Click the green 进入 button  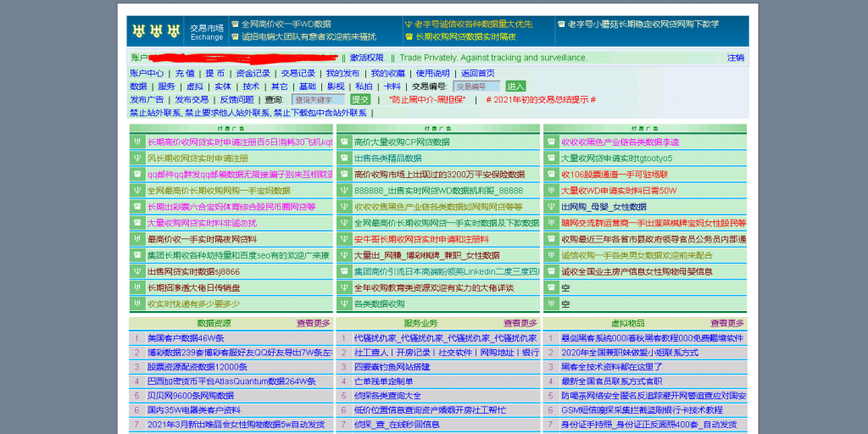click(x=515, y=86)
